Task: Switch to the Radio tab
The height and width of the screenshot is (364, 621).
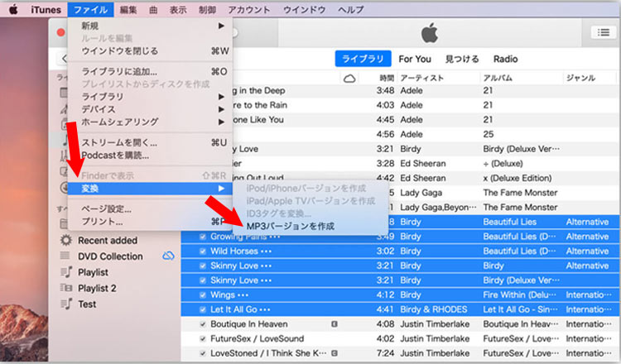Action: pyautogui.click(x=505, y=59)
